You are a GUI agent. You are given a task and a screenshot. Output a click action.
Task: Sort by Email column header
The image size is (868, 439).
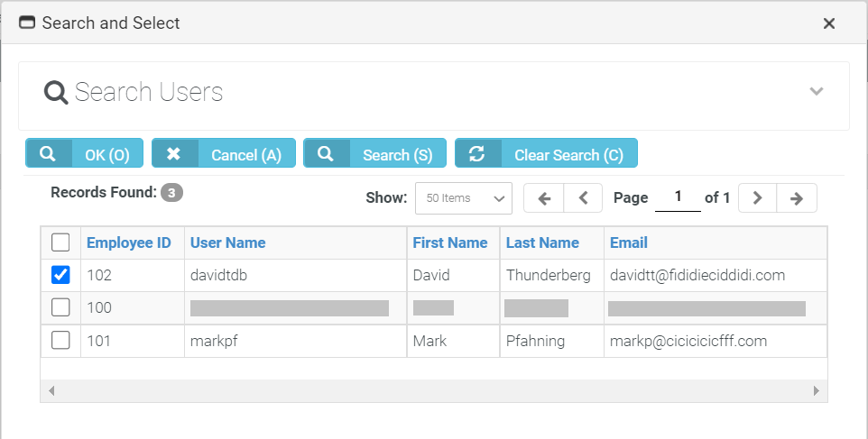(x=629, y=242)
